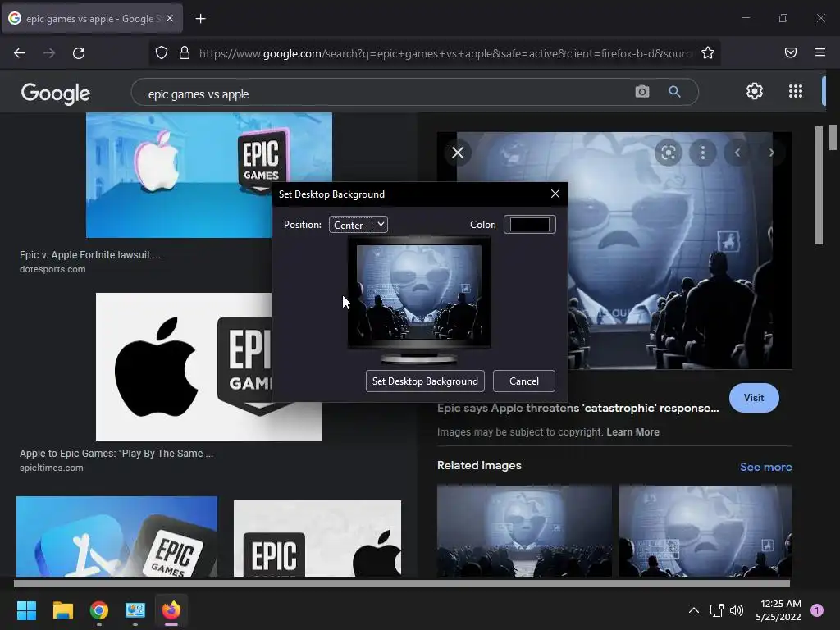Pick a background color swatch
The image size is (840, 630).
[529, 225]
